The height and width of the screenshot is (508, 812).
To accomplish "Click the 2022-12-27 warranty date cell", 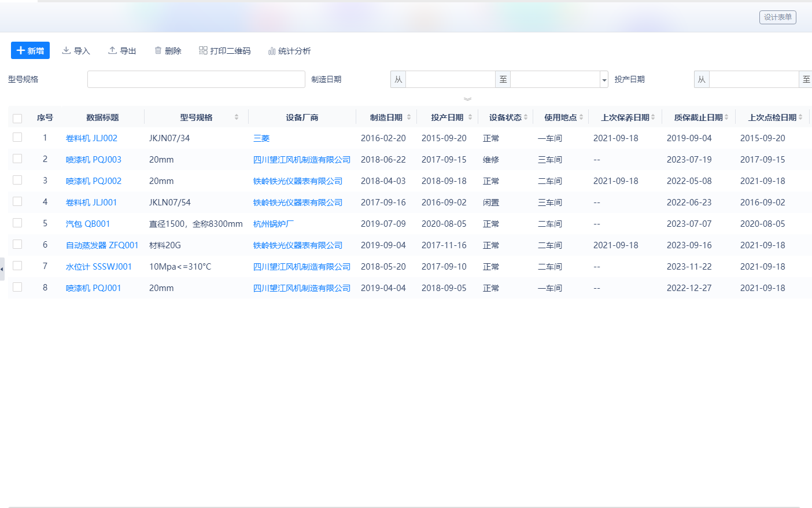I will click(x=689, y=288).
